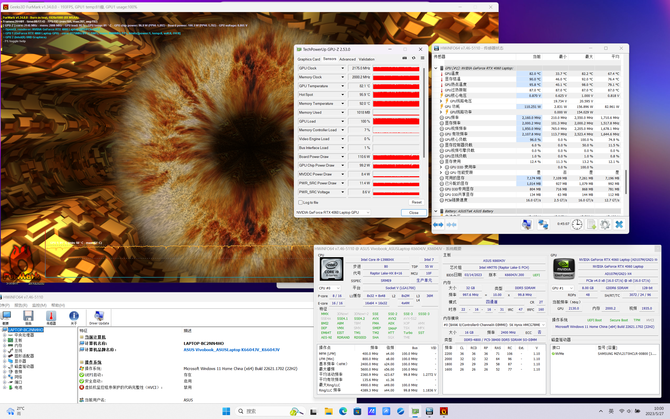This screenshot has width=670, height=419.
Task: Collapse the GPU RTX 4060 Laptop sensor group
Action: (436, 68)
